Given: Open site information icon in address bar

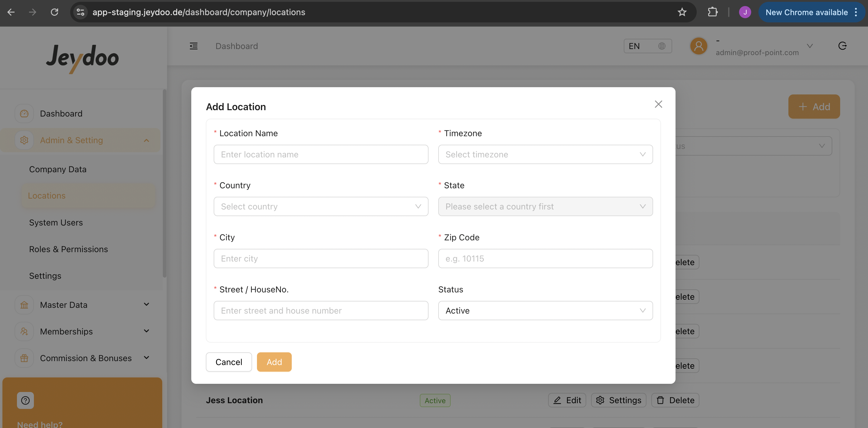Looking at the screenshot, I should pos(80,12).
